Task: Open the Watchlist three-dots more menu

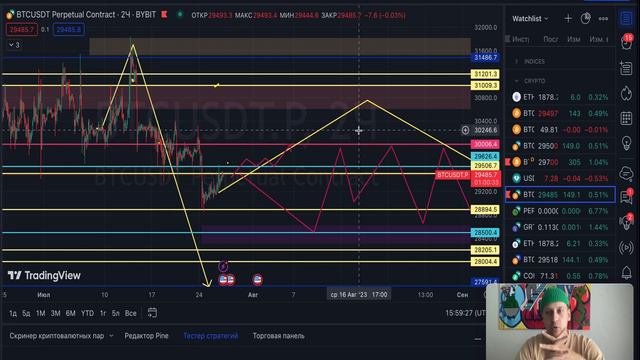Action: coord(603,19)
